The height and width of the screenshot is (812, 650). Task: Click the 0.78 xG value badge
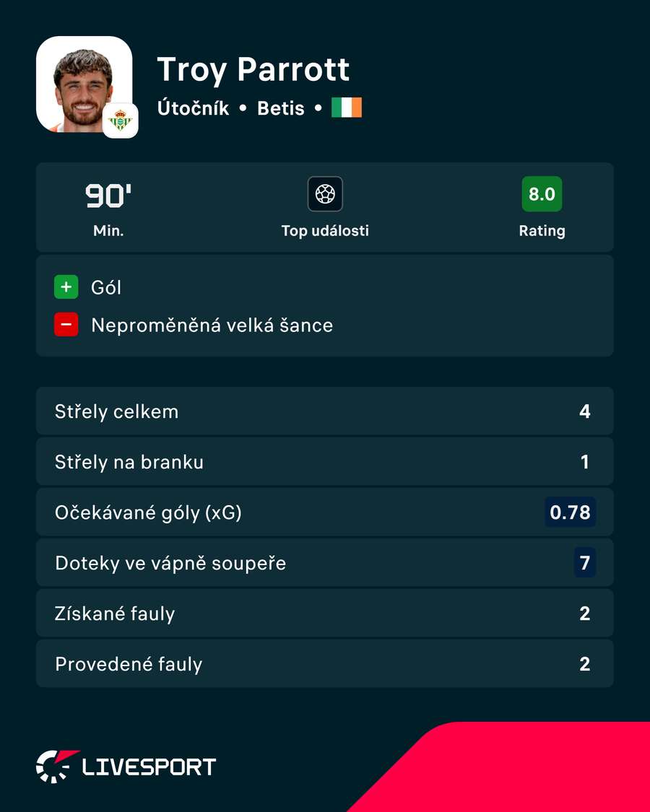(570, 512)
